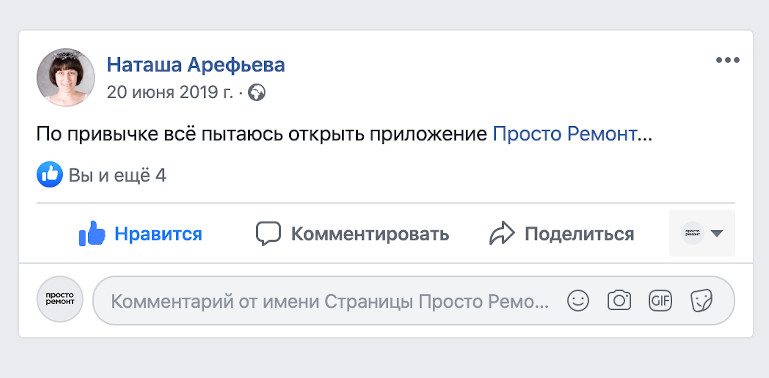This screenshot has height=378, width=769.
Task: Open the Просто Ремонт page link
Action: (x=564, y=133)
